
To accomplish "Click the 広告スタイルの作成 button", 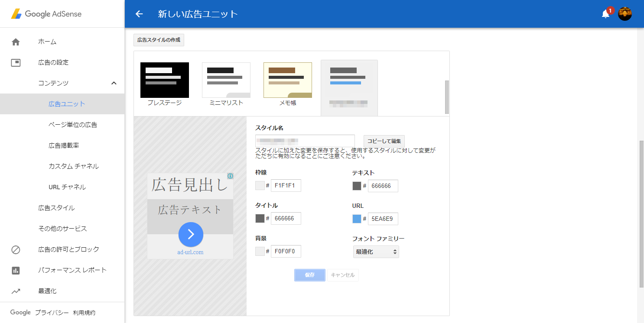I will pyautogui.click(x=159, y=40).
